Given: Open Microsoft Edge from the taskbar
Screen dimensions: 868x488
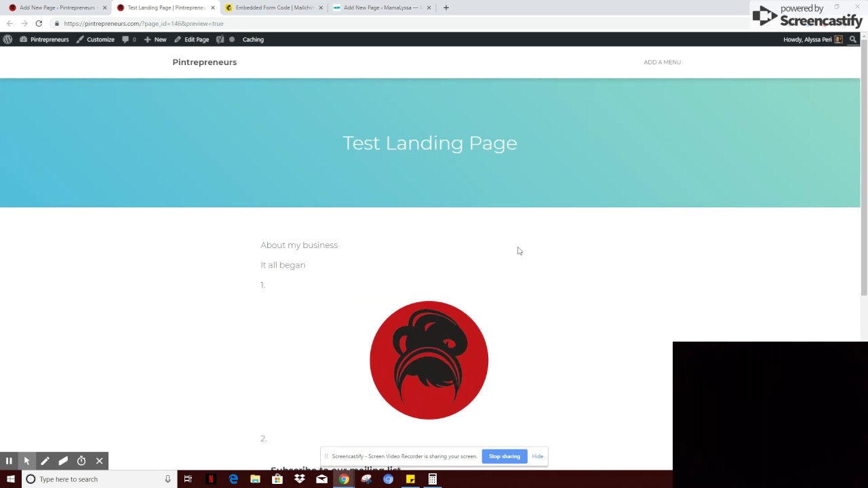Looking at the screenshot, I should pyautogui.click(x=233, y=479).
